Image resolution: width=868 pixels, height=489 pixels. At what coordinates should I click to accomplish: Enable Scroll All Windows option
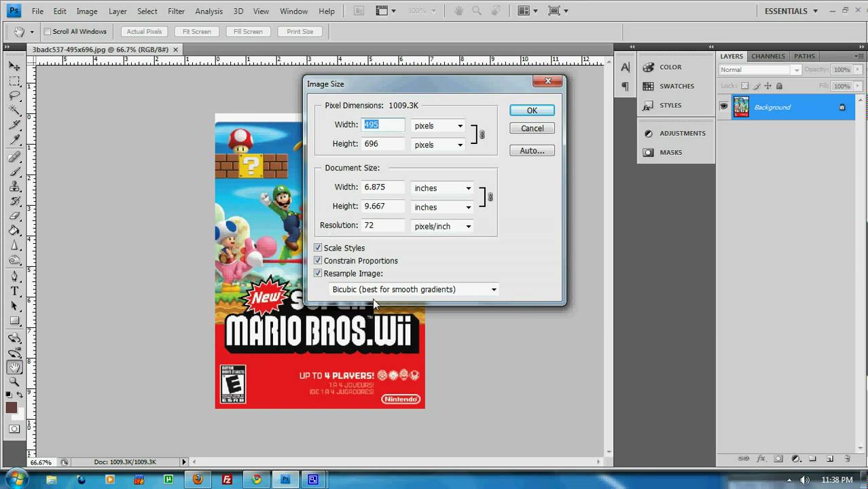(x=48, y=31)
